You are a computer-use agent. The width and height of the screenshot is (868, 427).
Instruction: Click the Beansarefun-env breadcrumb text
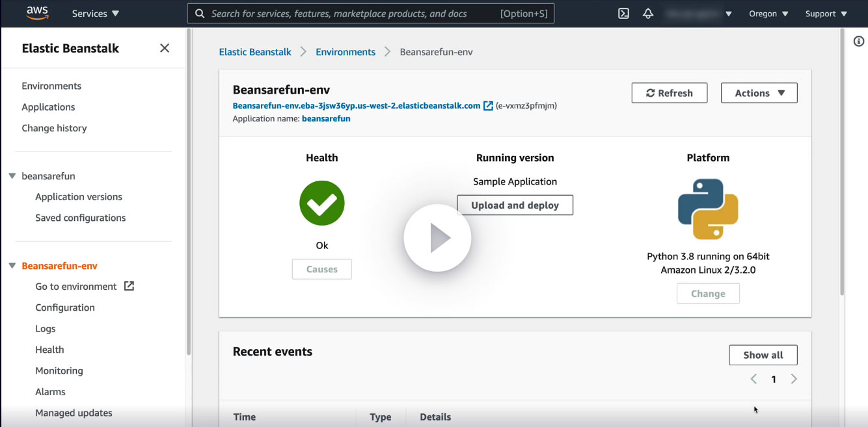coord(436,52)
